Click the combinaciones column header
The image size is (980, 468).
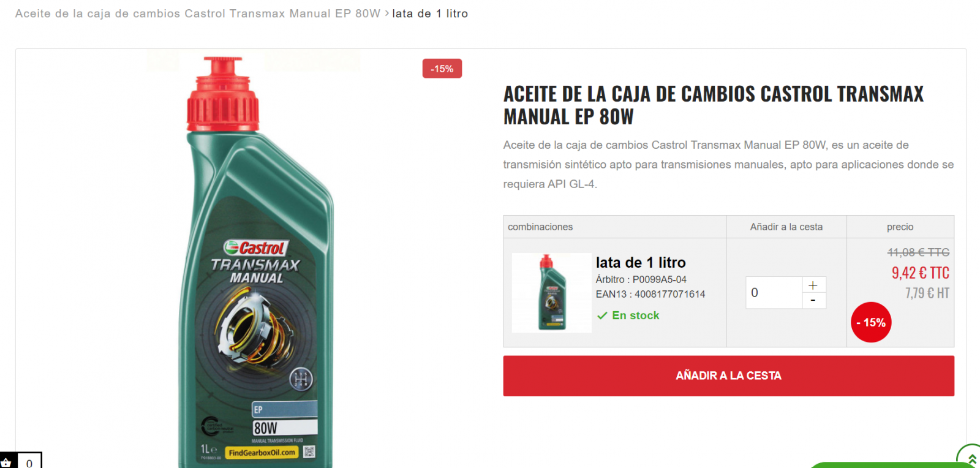point(540,227)
